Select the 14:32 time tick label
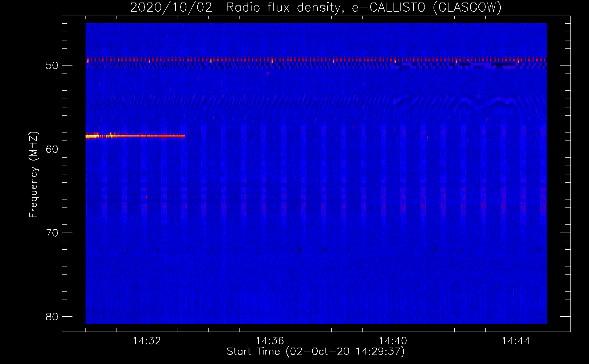589x364 pixels. coord(147,341)
